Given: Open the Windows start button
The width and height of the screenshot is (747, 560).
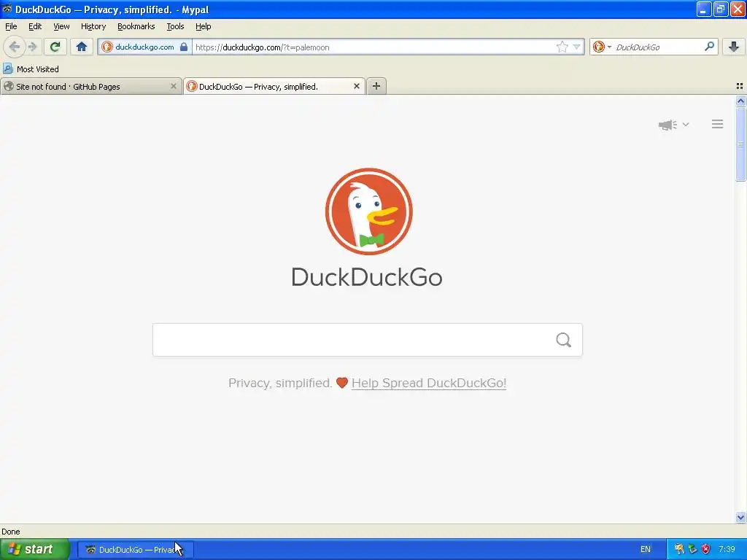Looking at the screenshot, I should pyautogui.click(x=34, y=549).
